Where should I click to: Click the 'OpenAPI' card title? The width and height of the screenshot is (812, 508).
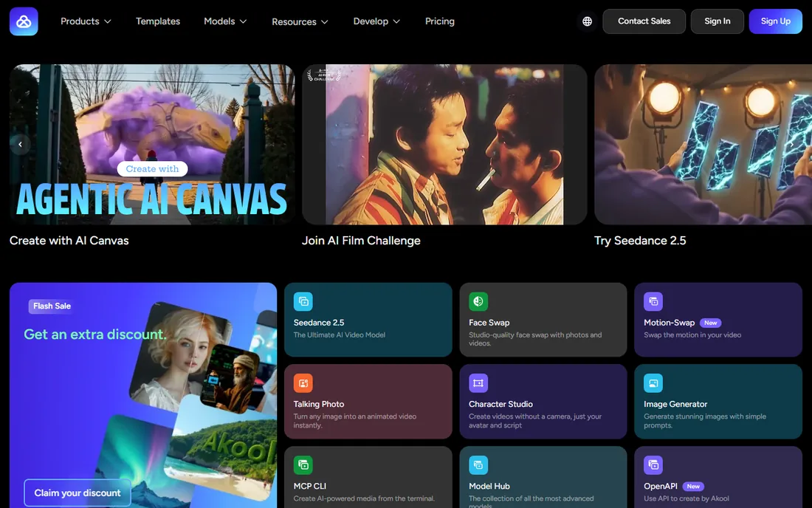(660, 487)
